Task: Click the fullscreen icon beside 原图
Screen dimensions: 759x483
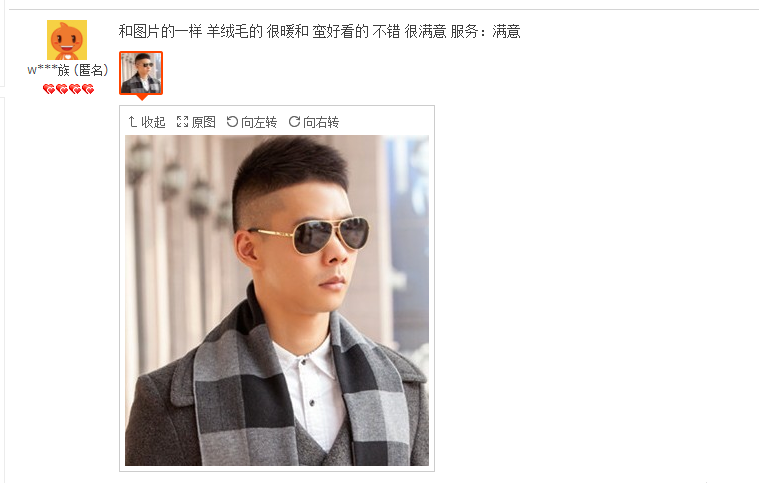Action: click(x=182, y=121)
